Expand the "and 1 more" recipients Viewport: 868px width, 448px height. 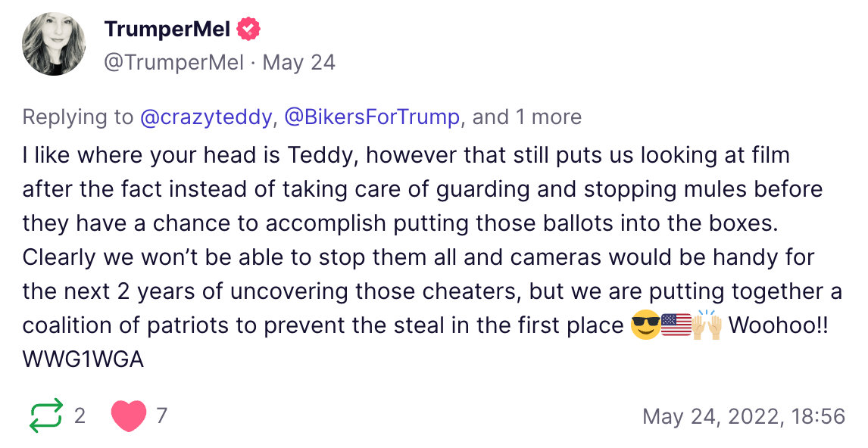[527, 117]
